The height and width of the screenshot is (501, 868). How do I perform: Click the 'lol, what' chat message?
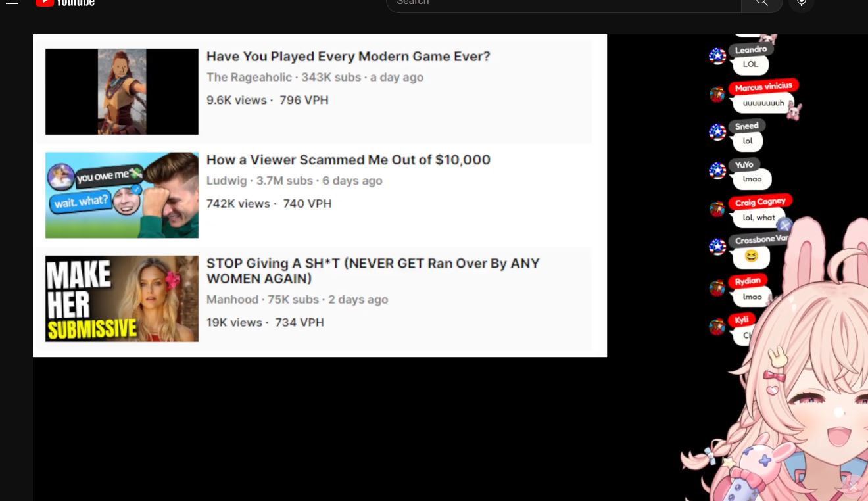pyautogui.click(x=759, y=218)
